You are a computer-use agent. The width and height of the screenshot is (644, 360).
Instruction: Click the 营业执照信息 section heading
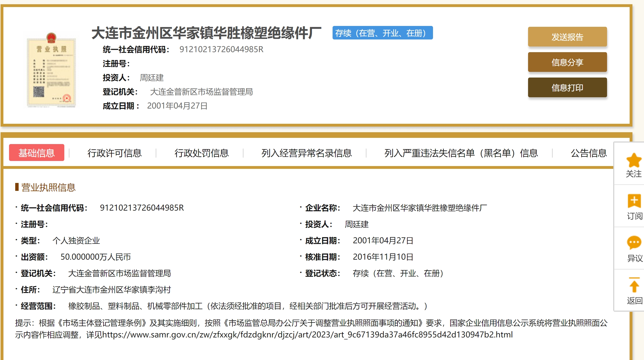[48, 187]
